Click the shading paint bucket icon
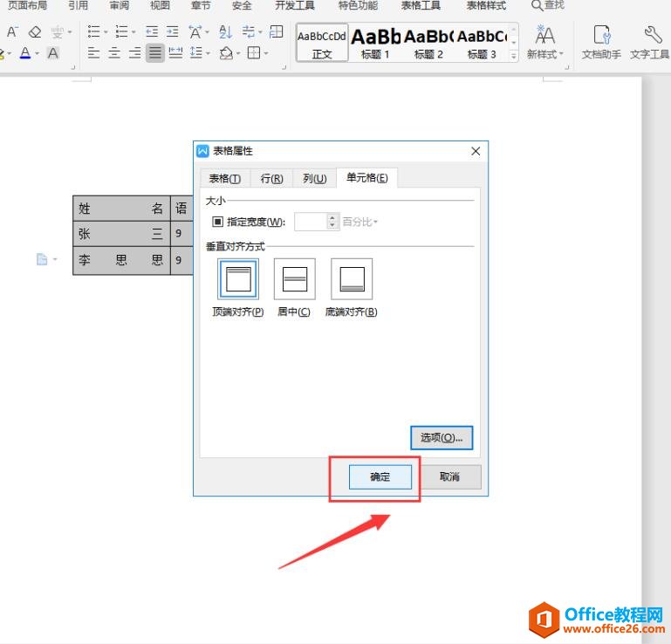Image resolution: width=671 pixels, height=644 pixels. [226, 53]
